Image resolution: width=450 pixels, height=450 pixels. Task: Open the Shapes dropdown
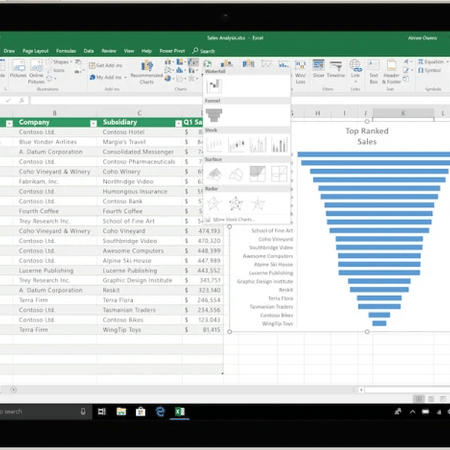[x=60, y=62]
